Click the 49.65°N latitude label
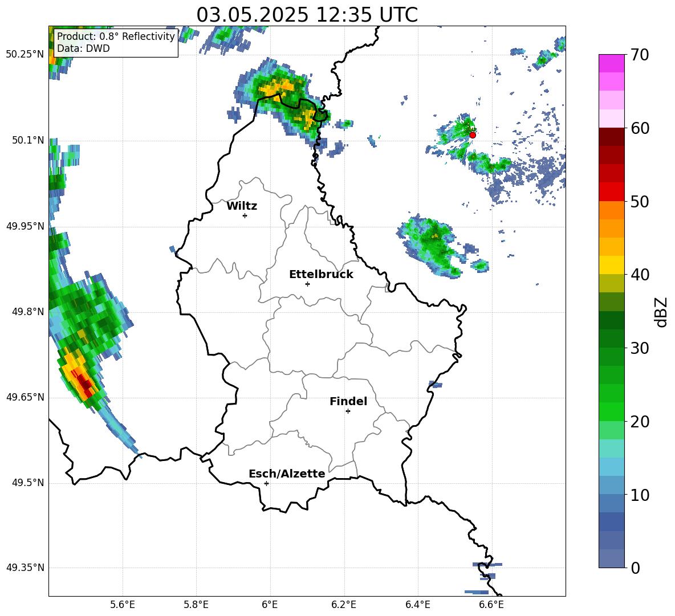The height and width of the screenshot is (616, 675). click(x=25, y=397)
